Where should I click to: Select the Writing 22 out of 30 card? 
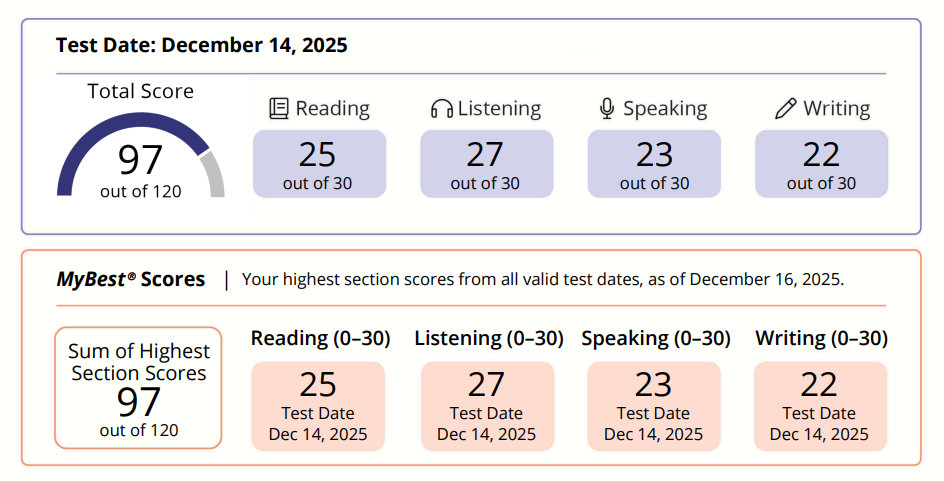tap(821, 164)
